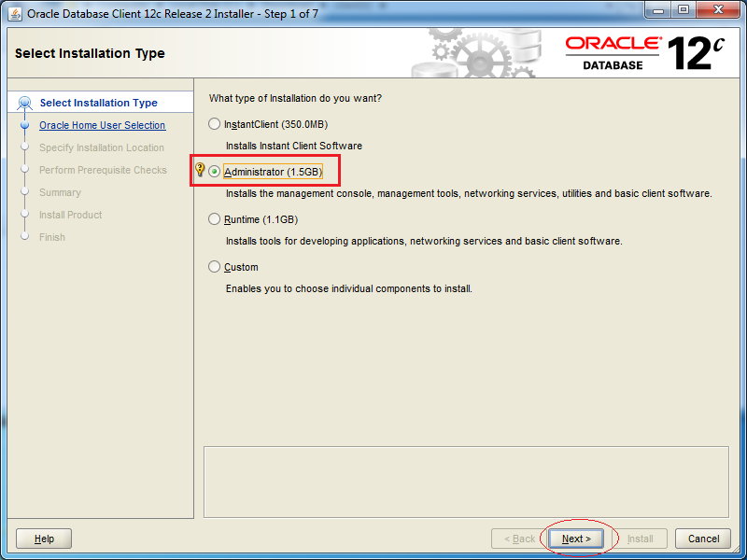Click the description starting 'Installs the management console'
747x560 pixels.
click(x=469, y=194)
